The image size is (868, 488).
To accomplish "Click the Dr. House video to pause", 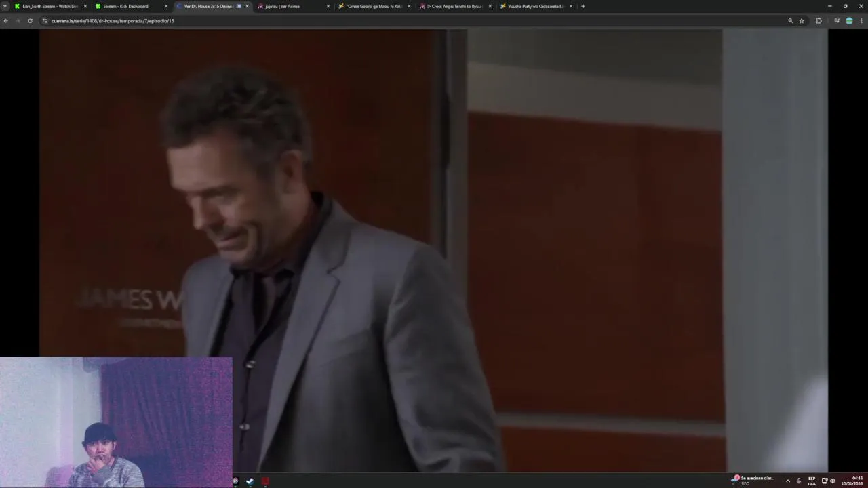I will 433,250.
